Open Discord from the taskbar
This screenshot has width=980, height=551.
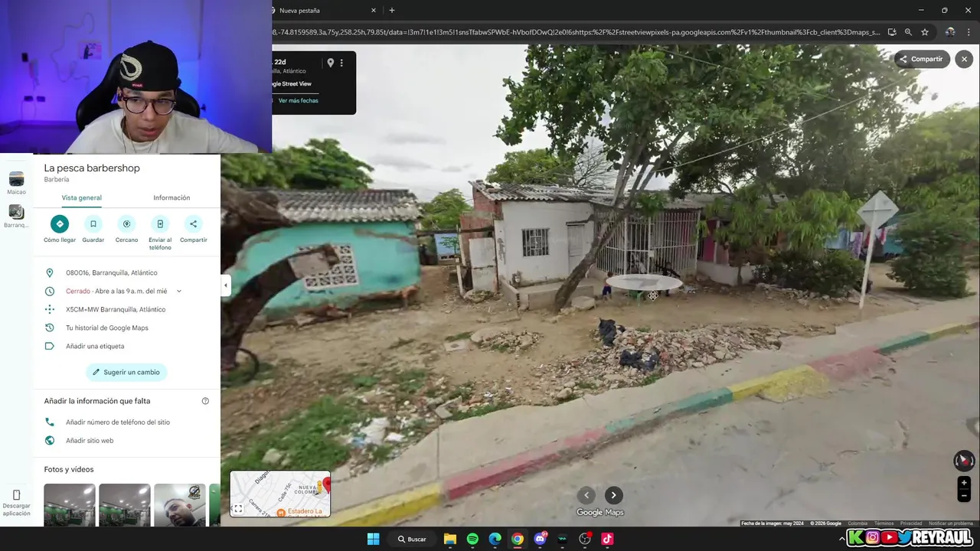(541, 539)
